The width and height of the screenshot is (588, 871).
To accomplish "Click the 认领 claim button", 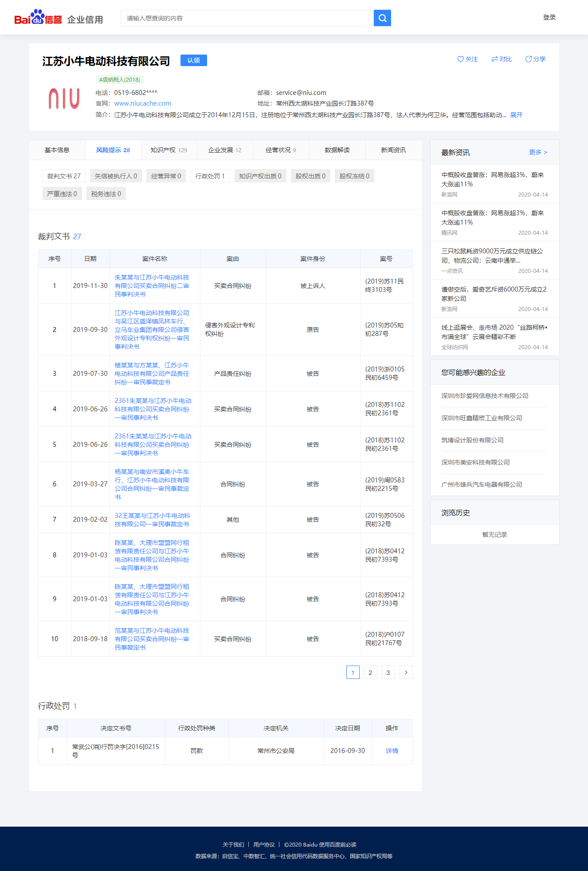I will (x=193, y=60).
